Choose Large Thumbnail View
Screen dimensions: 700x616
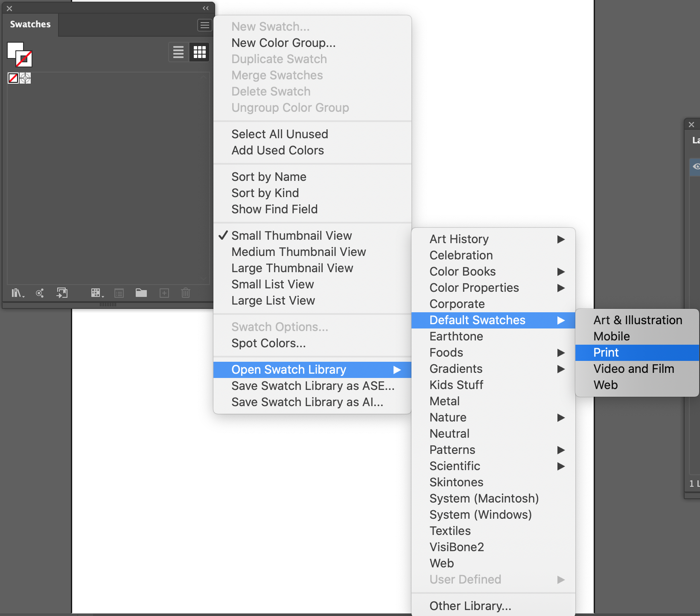point(312,268)
